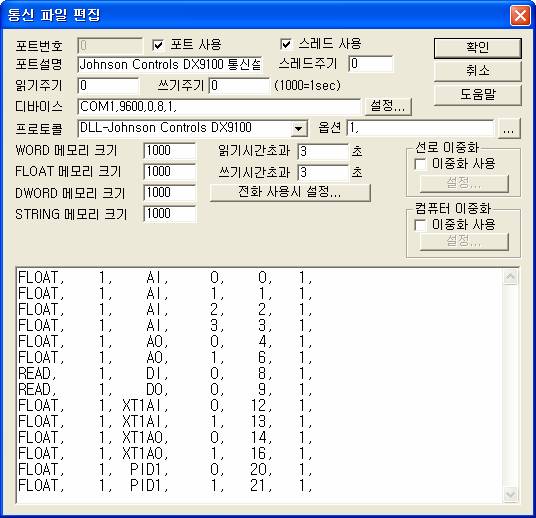Click the 취소 (Cancel) button
The height and width of the screenshot is (518, 536).
(478, 71)
